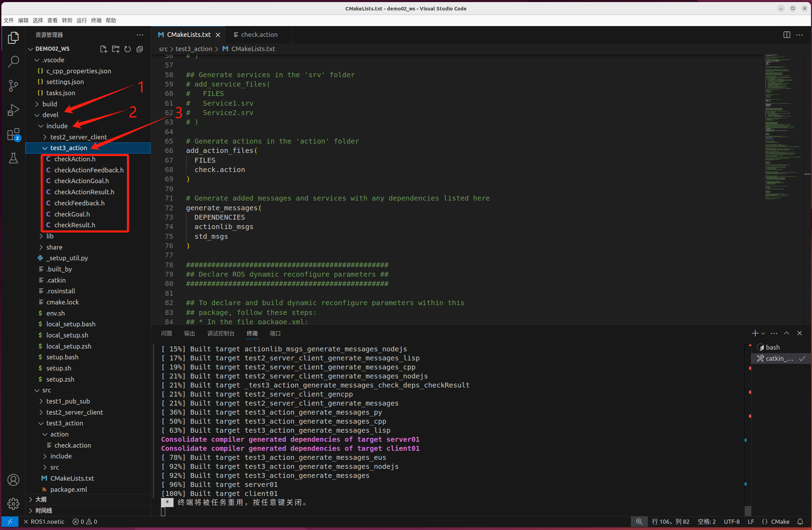Image resolution: width=812 pixels, height=530 pixels.
Task: Open notifications bell in status bar
Action: tap(800, 522)
